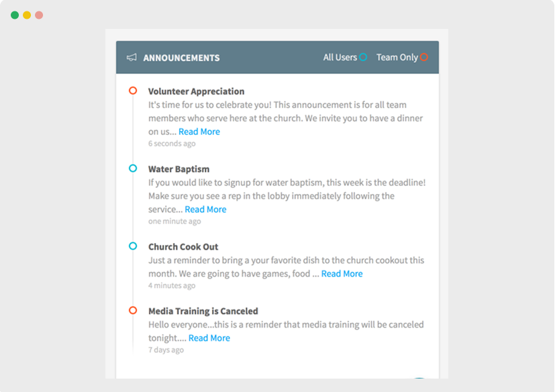Click the Church Cook Out title
Screen dimensions: 555x392
(x=183, y=246)
